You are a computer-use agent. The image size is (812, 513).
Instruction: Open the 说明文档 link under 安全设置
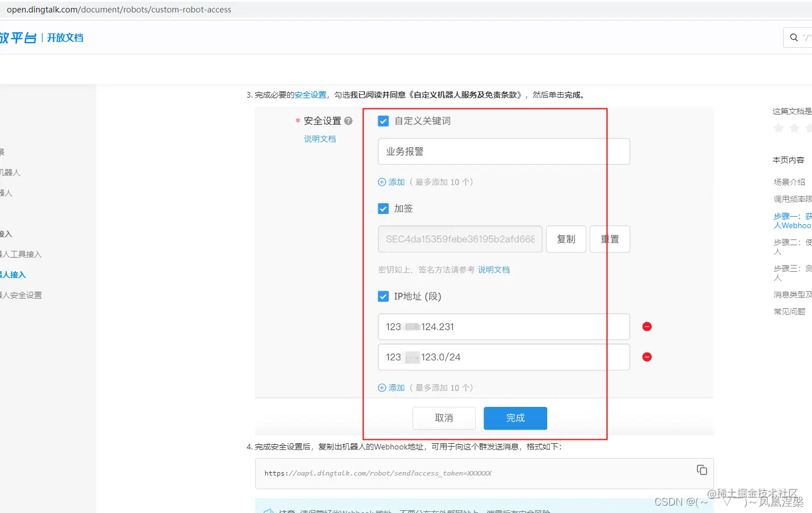pyautogui.click(x=319, y=138)
